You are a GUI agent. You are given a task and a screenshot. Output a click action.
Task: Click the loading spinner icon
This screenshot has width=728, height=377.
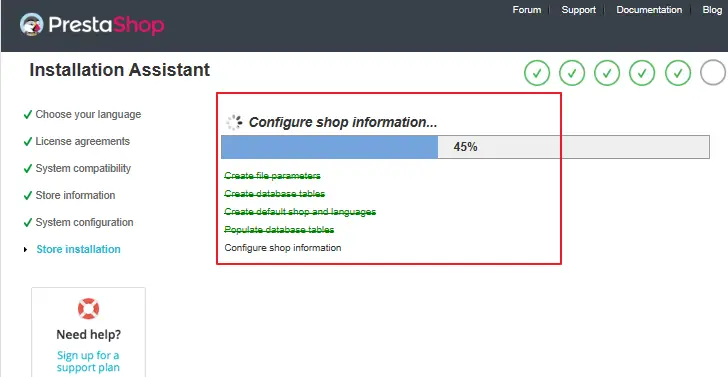pos(234,122)
